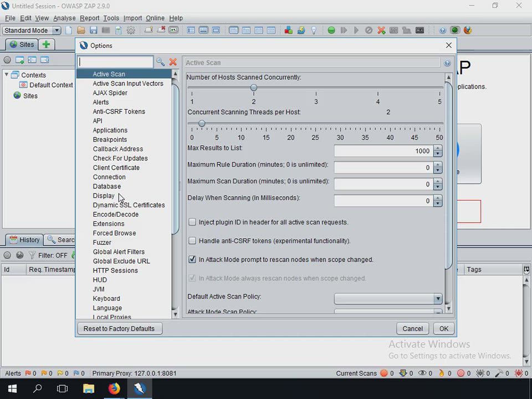This screenshot has height=399, width=532.
Task: Click the search magnifier icon in Options
Action: click(x=160, y=62)
